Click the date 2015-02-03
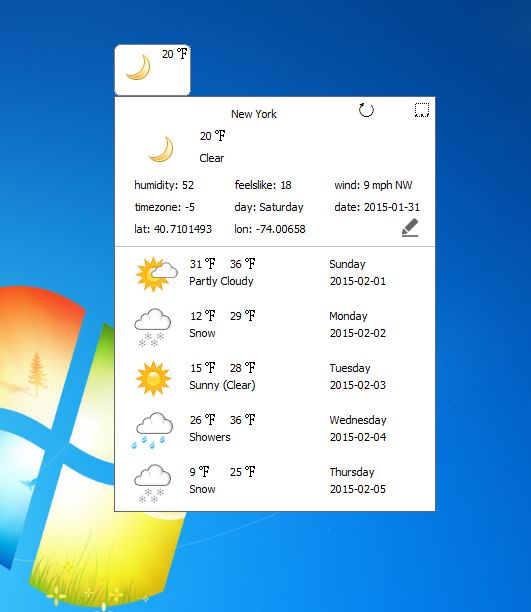The width and height of the screenshot is (531, 612). coord(358,385)
